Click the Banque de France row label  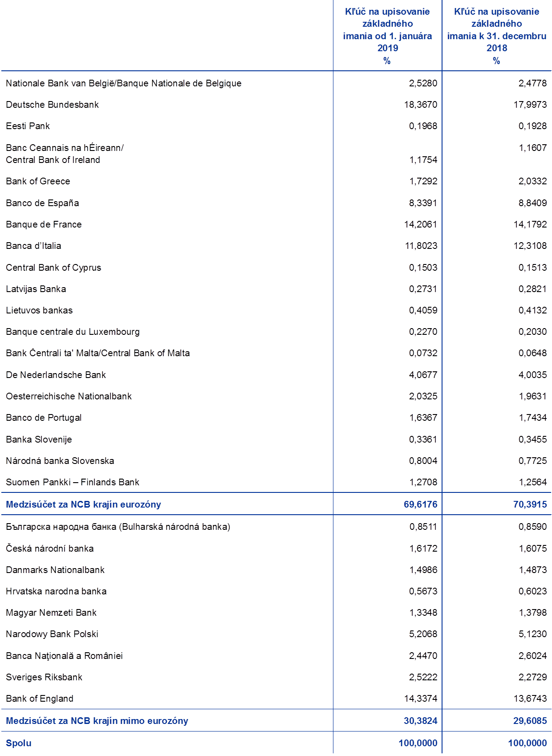click(44, 224)
